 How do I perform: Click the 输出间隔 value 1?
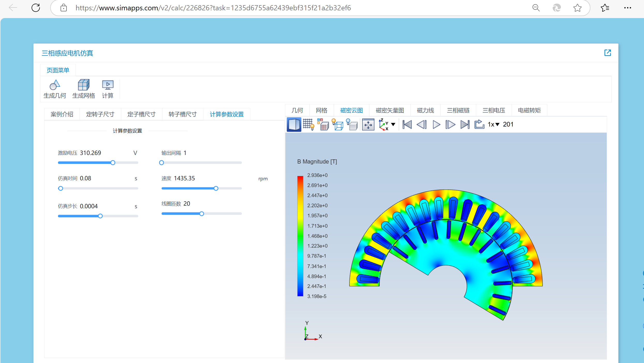click(x=185, y=153)
